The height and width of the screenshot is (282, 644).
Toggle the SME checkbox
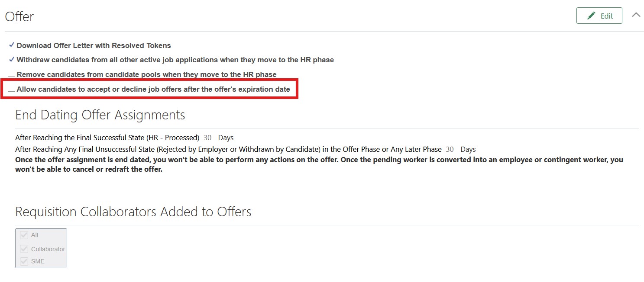click(x=24, y=261)
